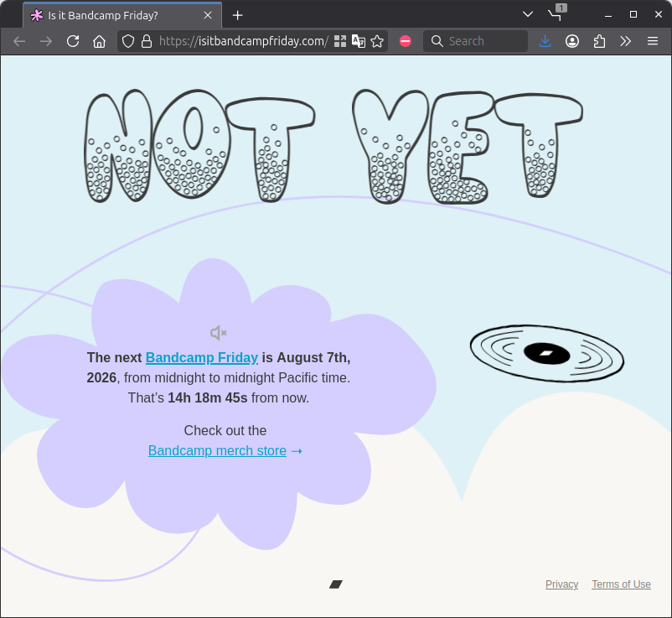The image size is (672, 618).
Task: Translate this page icon
Action: (x=359, y=41)
